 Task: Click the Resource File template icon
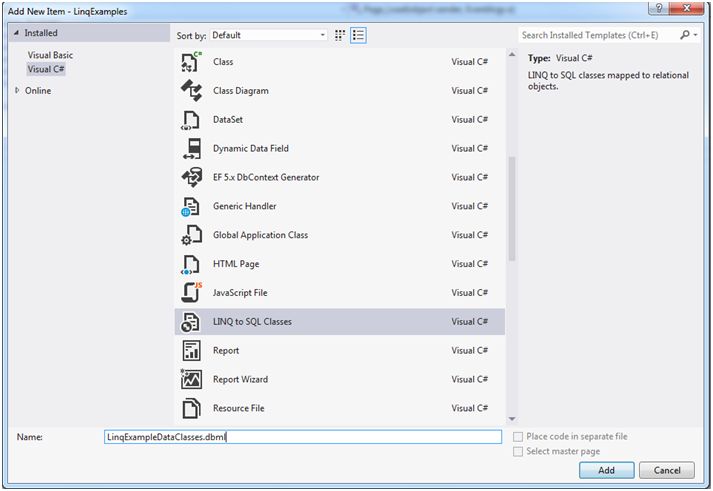click(x=191, y=408)
